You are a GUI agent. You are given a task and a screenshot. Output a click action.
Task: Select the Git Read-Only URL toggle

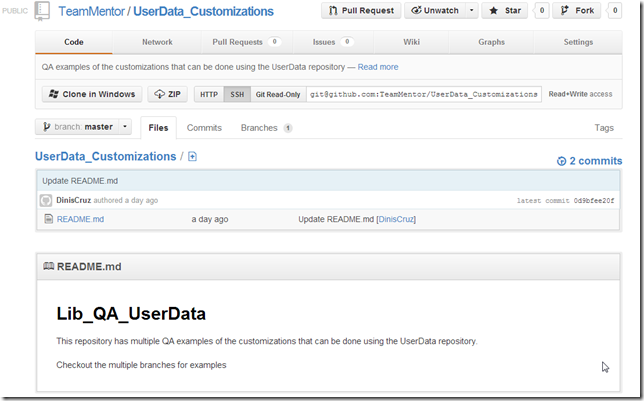coord(277,94)
